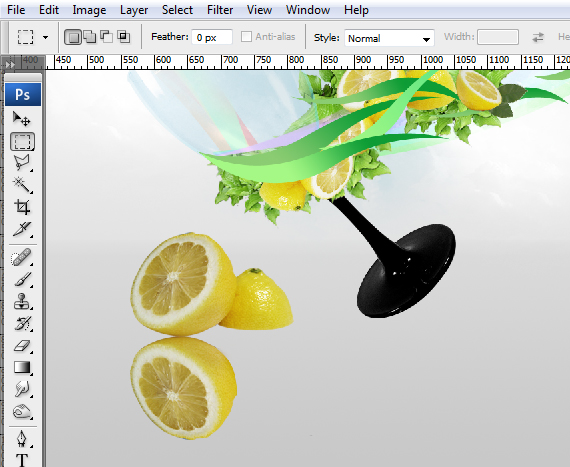Select the Crop tool
Viewport: 570px width, 467px height.
click(22, 207)
